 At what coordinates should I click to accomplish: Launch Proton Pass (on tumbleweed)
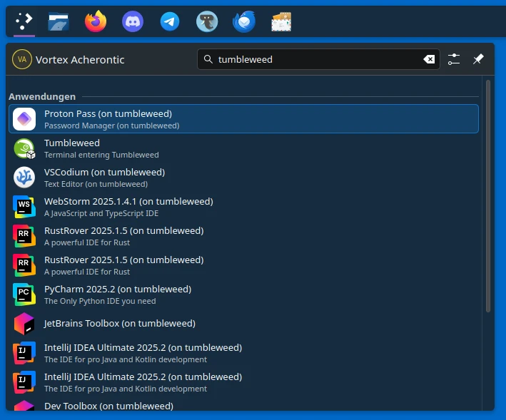coord(243,119)
